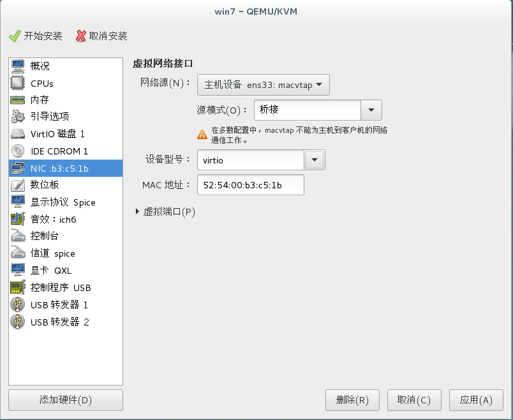Select the NIC :b3:c5:1b row text

click(59, 169)
